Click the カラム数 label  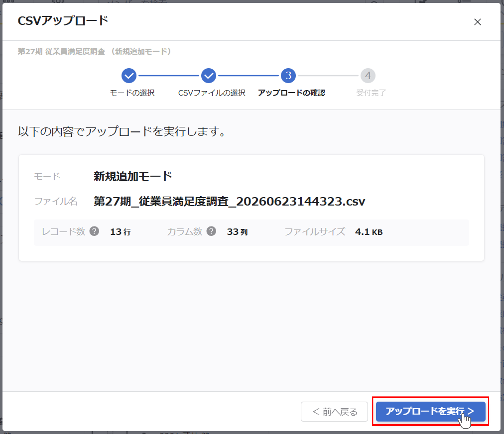coord(185,232)
